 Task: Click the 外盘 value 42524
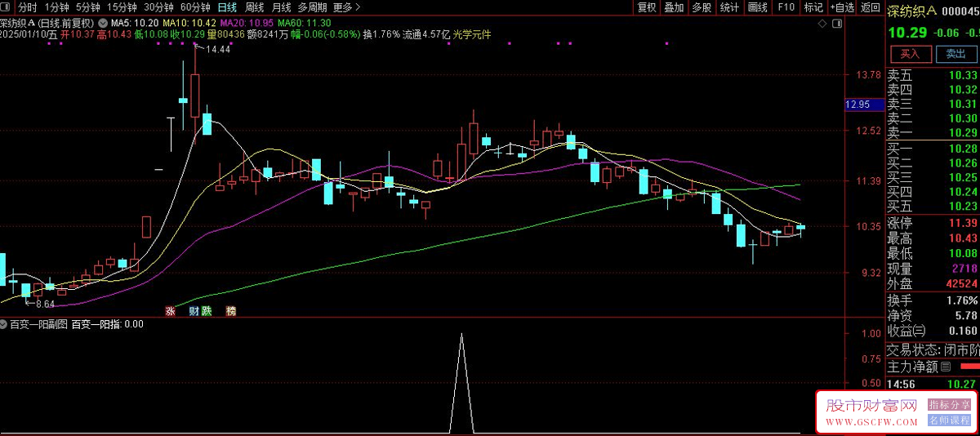(961, 283)
